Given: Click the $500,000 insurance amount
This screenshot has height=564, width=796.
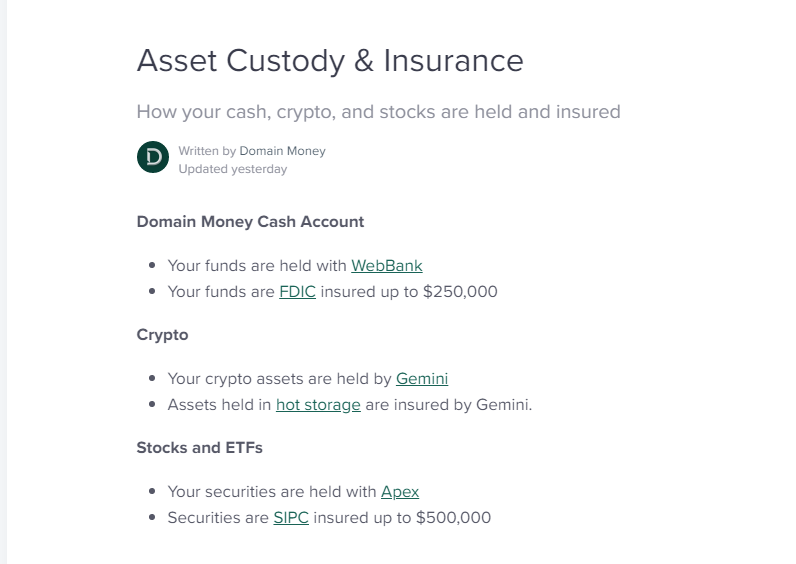Looking at the screenshot, I should tap(453, 518).
